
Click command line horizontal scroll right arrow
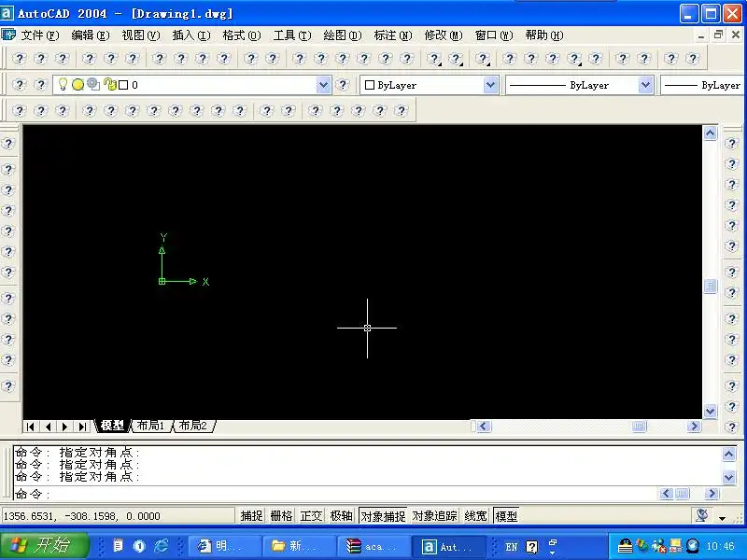(x=712, y=494)
